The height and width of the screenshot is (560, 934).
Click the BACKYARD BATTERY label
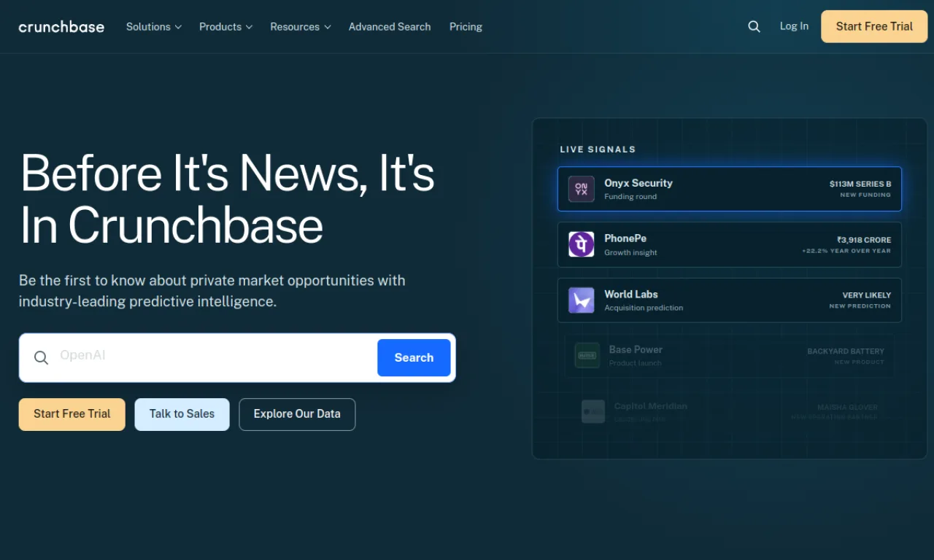tap(846, 351)
